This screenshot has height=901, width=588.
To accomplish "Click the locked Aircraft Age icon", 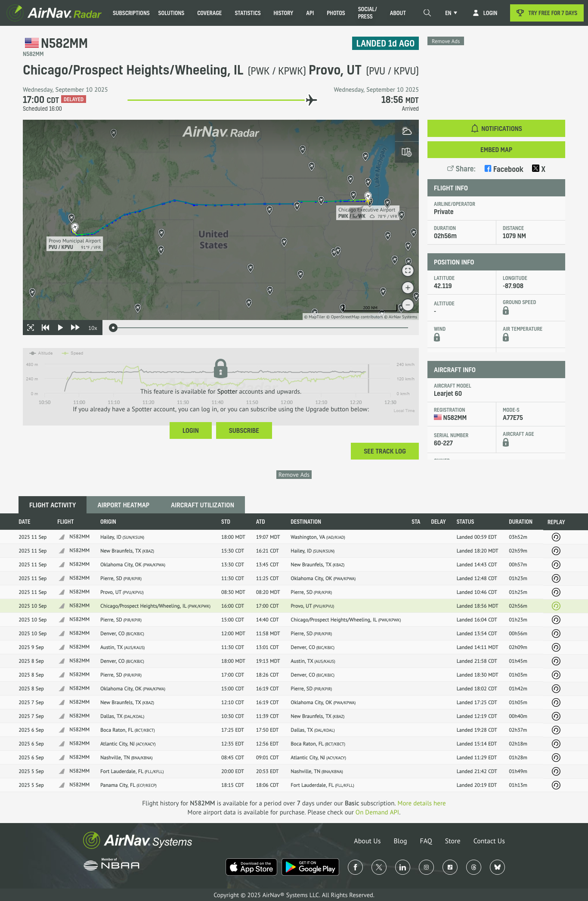I will (506, 442).
